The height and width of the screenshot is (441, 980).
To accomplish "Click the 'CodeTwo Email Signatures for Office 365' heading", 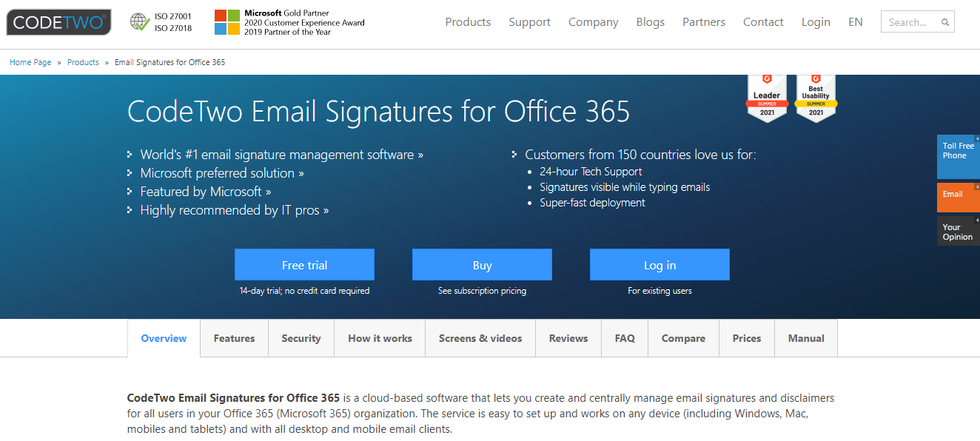I will [378, 112].
